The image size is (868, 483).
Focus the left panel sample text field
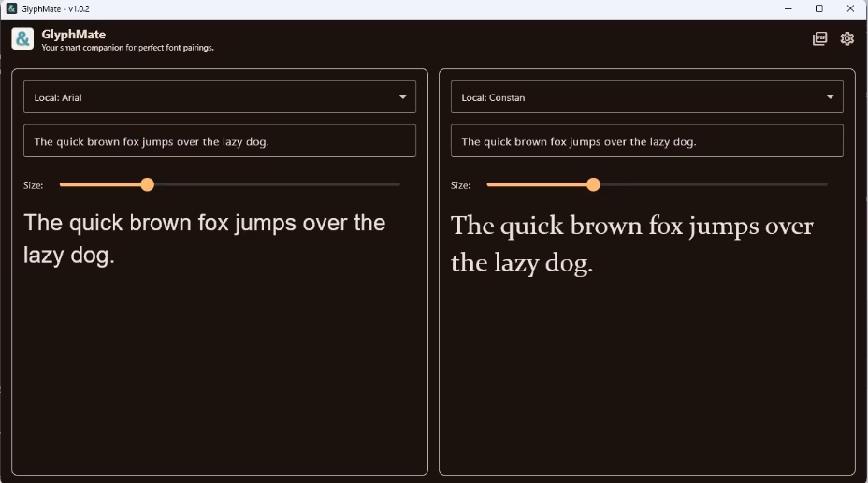pyautogui.click(x=220, y=141)
